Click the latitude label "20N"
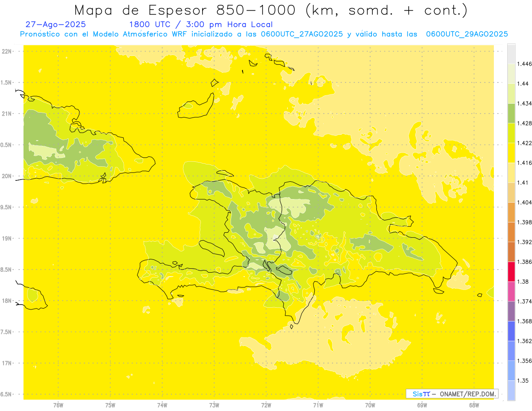Image resolution: width=532 pixels, height=411 pixels. click(x=7, y=176)
